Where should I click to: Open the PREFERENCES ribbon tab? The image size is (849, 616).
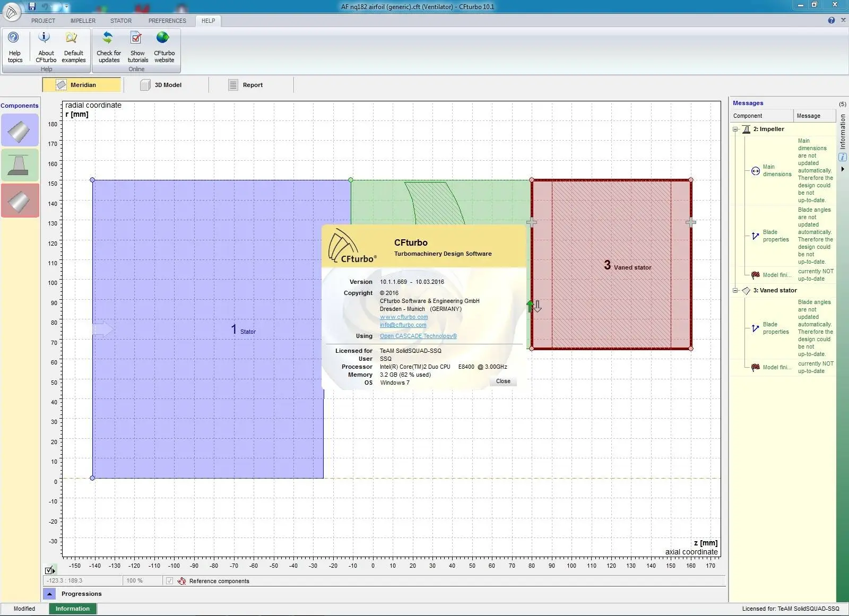[x=167, y=21]
